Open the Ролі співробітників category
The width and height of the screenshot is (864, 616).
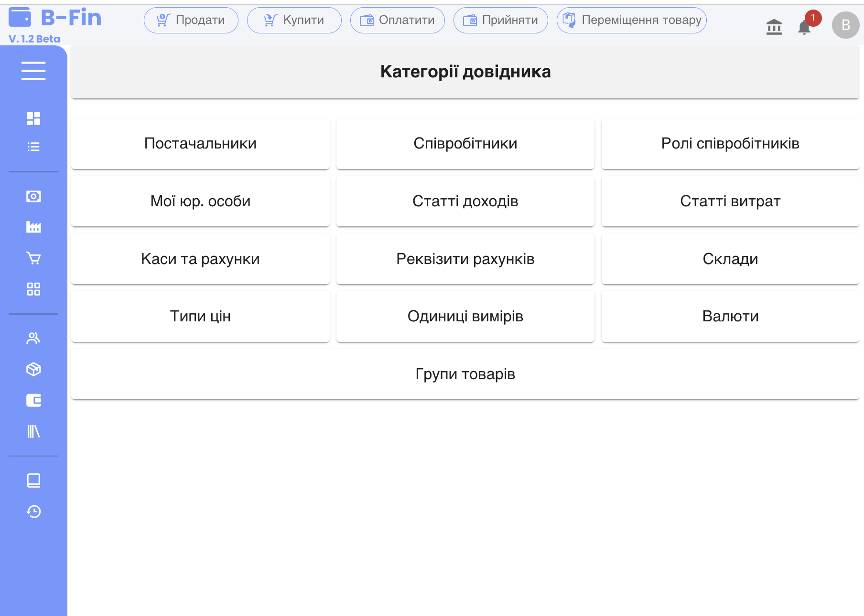(730, 143)
